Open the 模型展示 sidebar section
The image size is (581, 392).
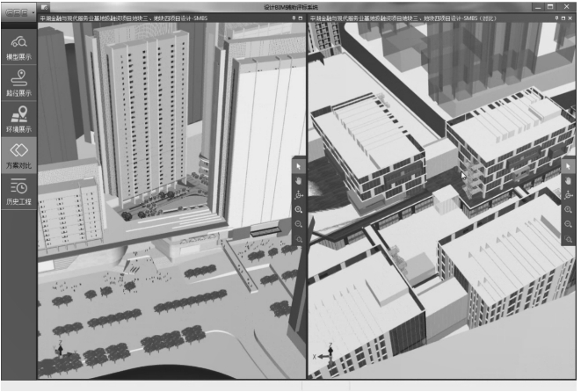point(18,47)
